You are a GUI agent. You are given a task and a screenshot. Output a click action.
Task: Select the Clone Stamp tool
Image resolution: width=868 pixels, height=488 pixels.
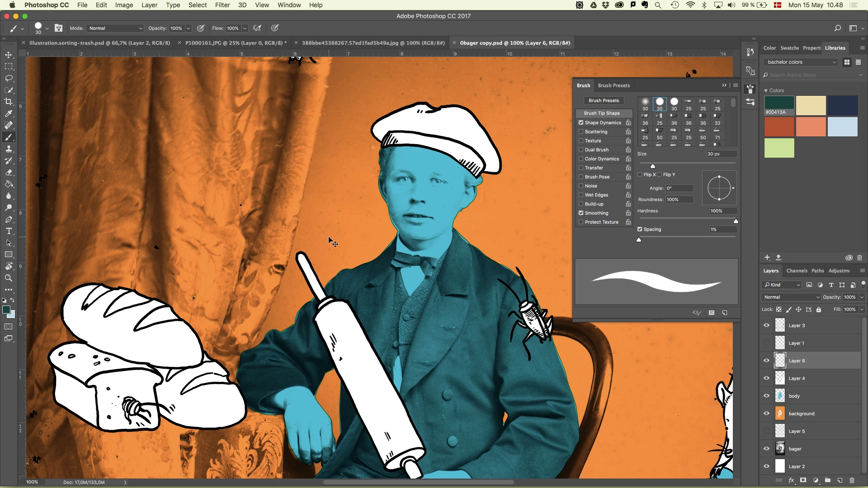pyautogui.click(x=9, y=149)
